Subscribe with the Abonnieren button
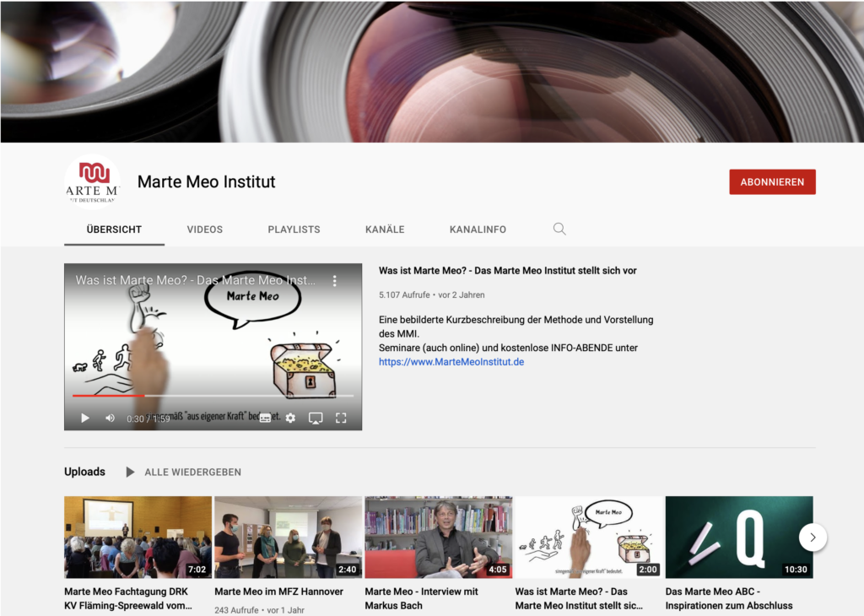 [772, 181]
